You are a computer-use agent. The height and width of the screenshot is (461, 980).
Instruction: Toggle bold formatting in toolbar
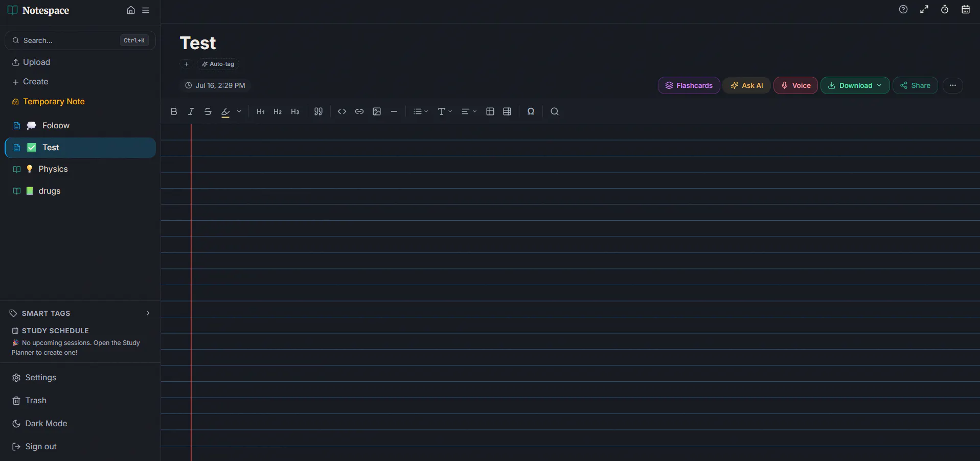pos(174,111)
